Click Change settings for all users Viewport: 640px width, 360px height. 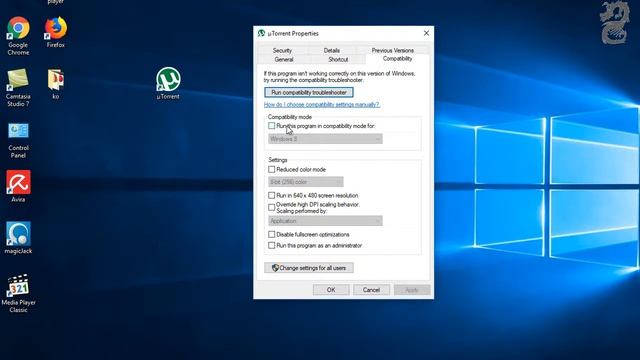click(x=309, y=268)
